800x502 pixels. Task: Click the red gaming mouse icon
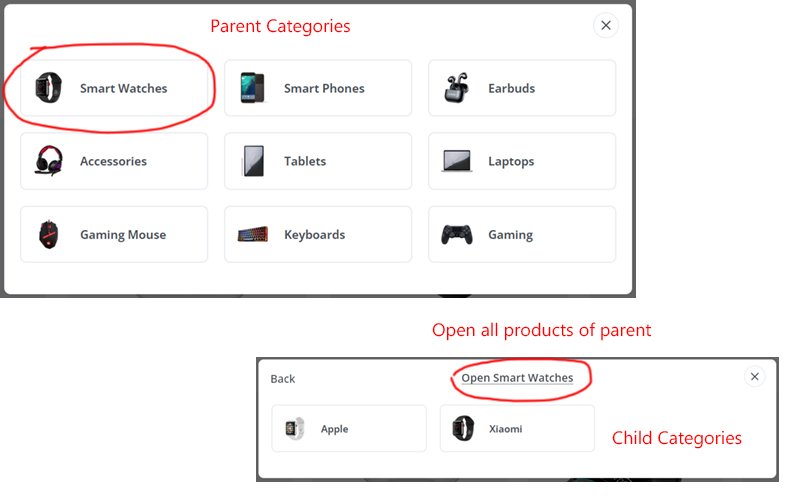click(x=48, y=234)
